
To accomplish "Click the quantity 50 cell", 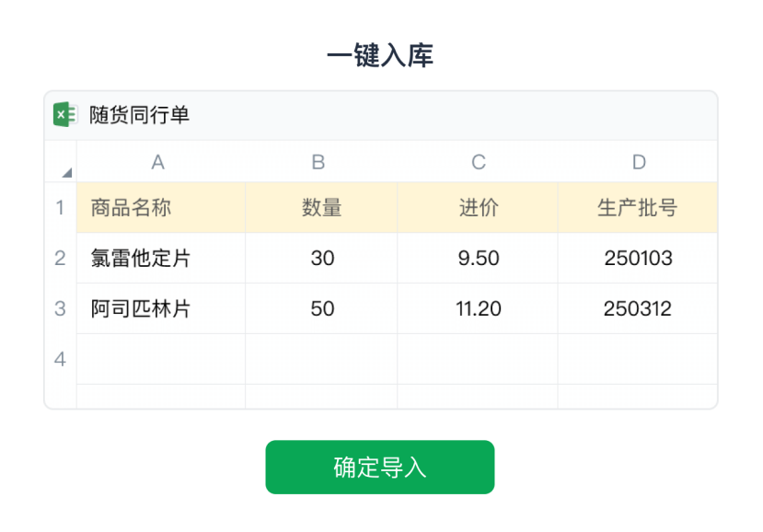I will (x=322, y=308).
